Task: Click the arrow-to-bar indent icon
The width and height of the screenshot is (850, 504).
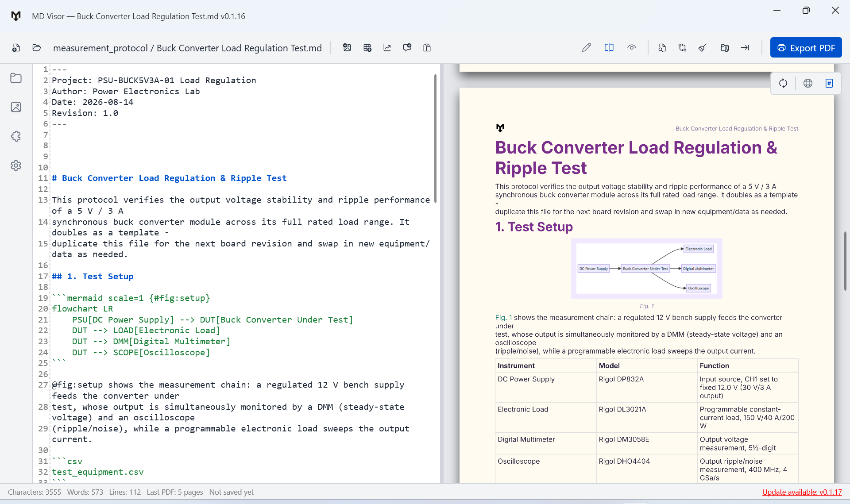Action: tap(745, 48)
